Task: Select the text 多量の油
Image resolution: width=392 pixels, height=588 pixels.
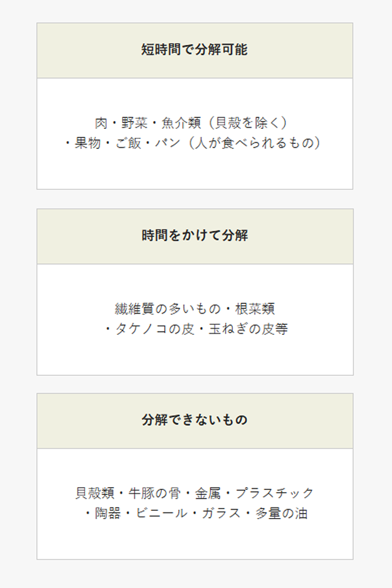Action: click(x=281, y=513)
